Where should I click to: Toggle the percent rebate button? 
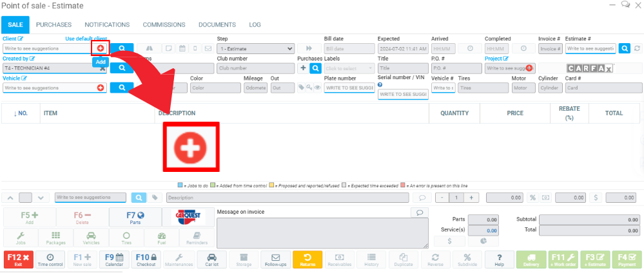click(x=532, y=198)
